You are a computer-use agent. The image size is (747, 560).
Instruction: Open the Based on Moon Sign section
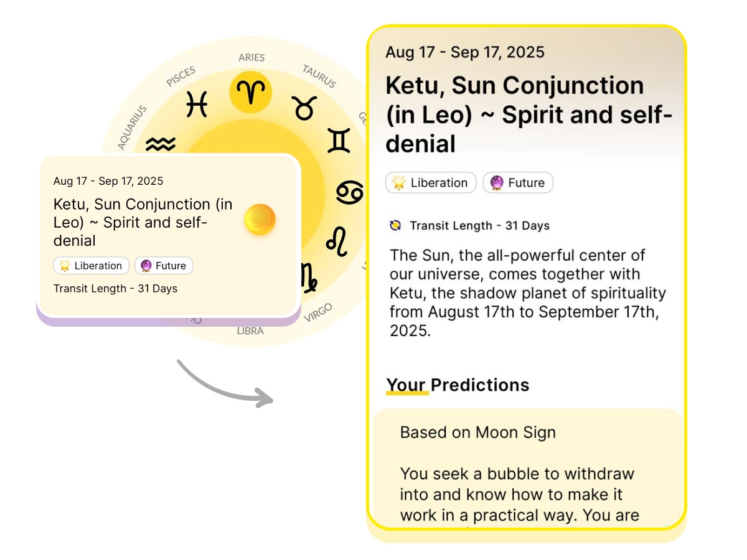point(477,432)
